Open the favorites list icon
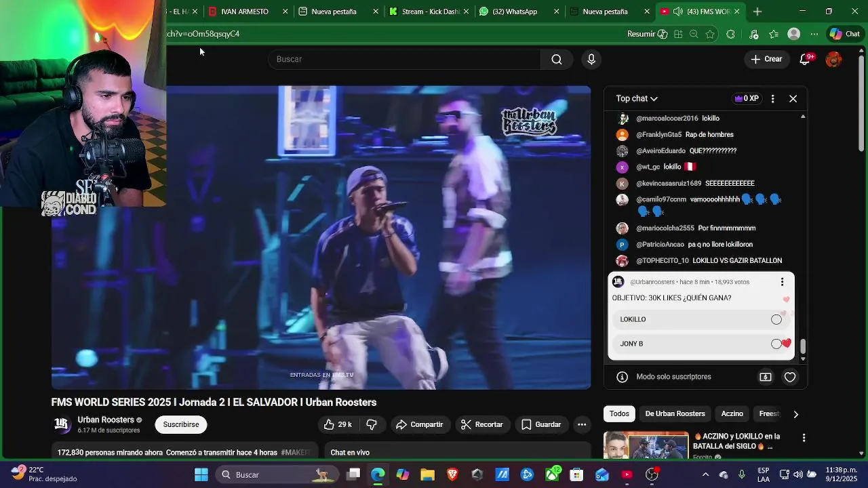 774,34
